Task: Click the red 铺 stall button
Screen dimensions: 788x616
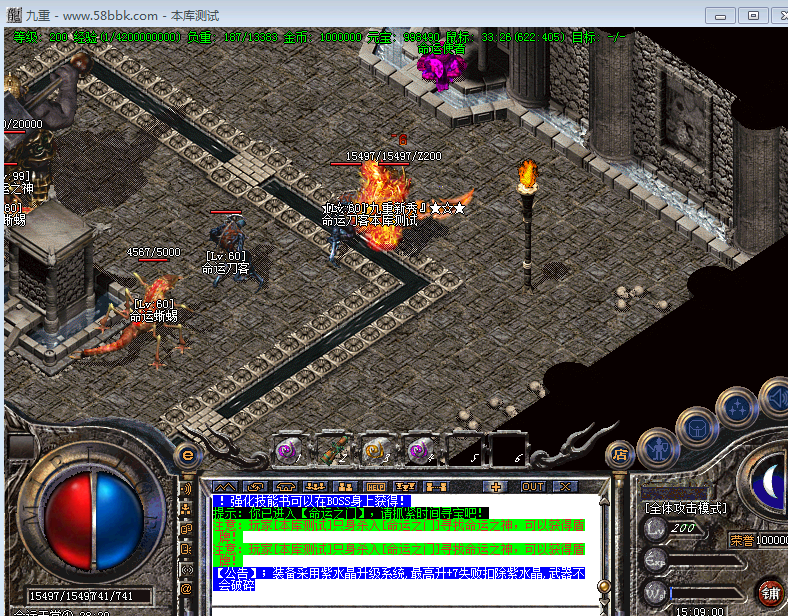Action: tap(771, 593)
